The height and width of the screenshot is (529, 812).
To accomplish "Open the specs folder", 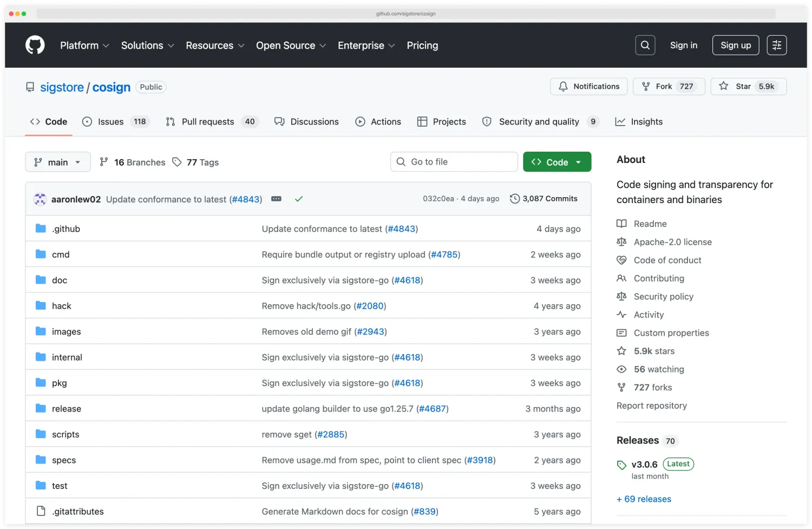I will point(64,460).
